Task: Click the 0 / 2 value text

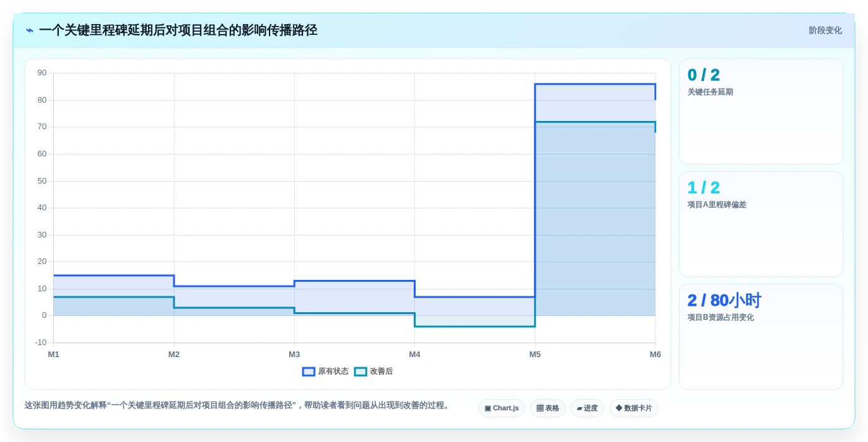Action: click(x=704, y=75)
